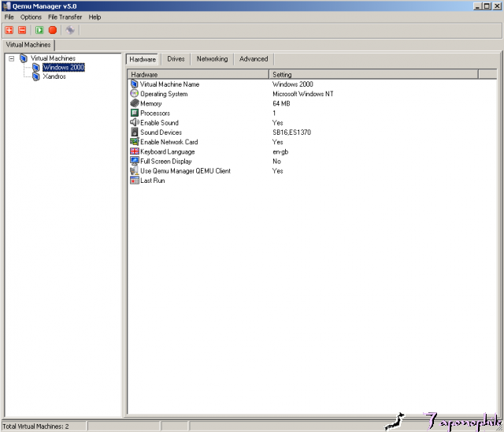Viewport: 504px width, 432px height.
Task: Switch to the Drives tab
Action: [176, 59]
